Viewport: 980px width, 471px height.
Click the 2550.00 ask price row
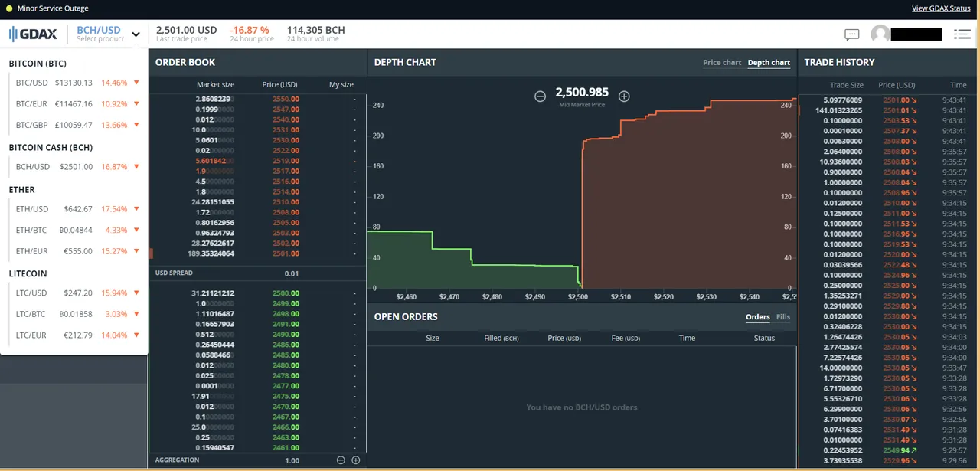(x=257, y=99)
